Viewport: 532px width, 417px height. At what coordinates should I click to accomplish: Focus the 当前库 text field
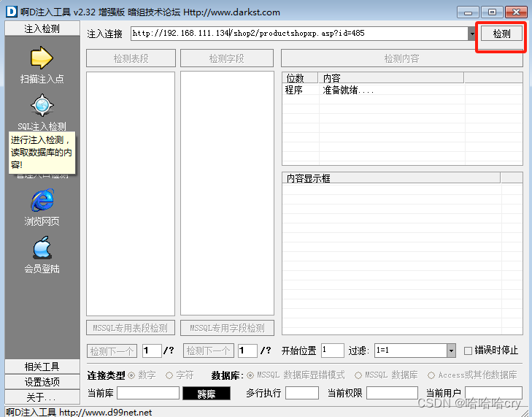(x=148, y=393)
